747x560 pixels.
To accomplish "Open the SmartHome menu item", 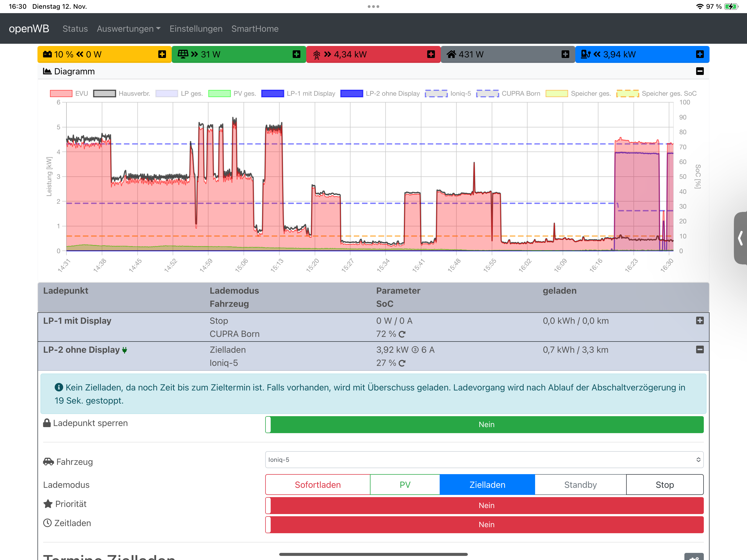I will 255,29.
